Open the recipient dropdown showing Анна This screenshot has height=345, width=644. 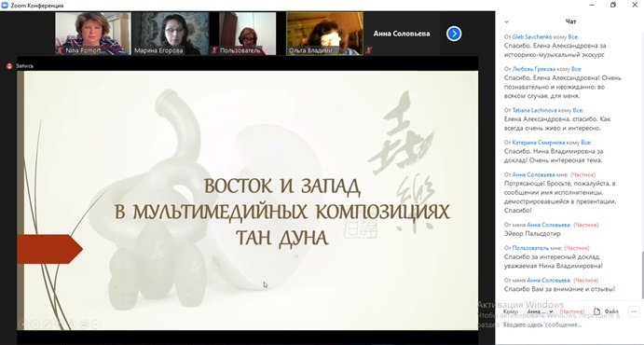point(540,311)
